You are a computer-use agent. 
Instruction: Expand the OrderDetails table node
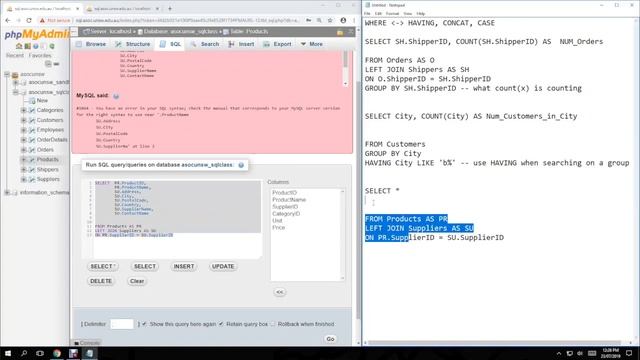(23, 140)
